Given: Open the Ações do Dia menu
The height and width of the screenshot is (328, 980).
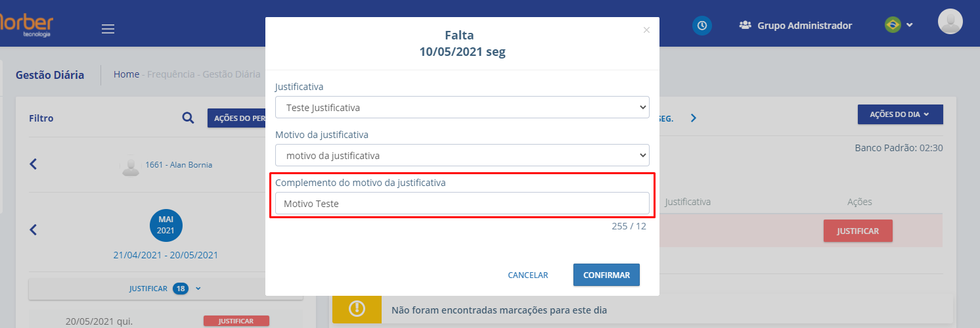Looking at the screenshot, I should [x=900, y=114].
